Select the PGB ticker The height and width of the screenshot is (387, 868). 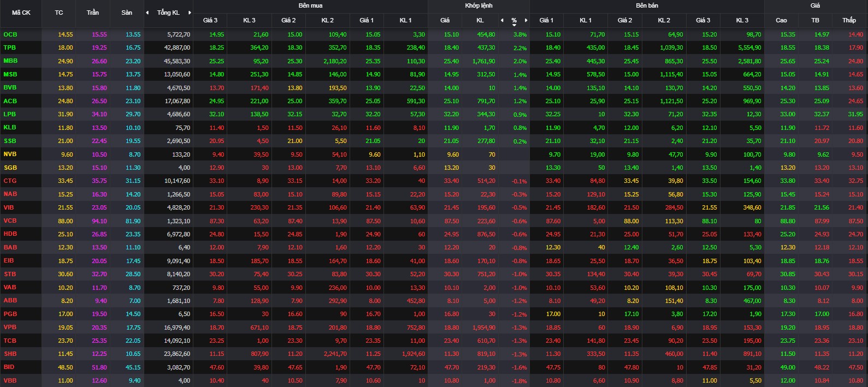pos(10,314)
